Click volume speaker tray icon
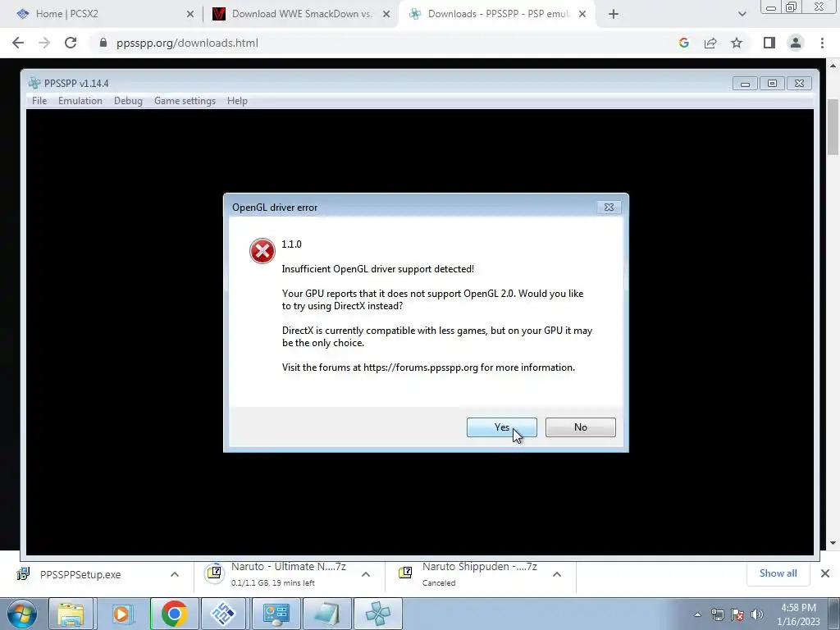 tap(757, 614)
